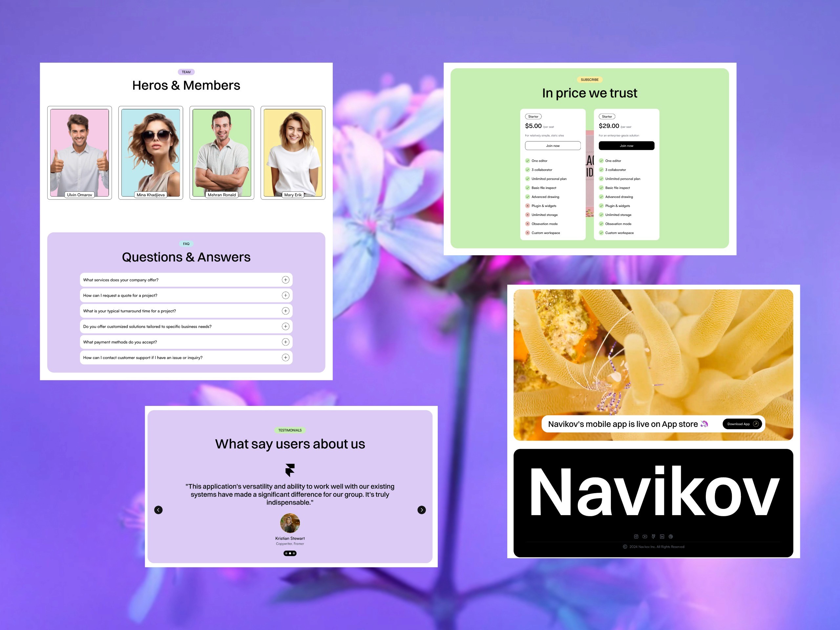
Task: Click the left arrow navigation icon in testimonials
Action: tap(158, 510)
